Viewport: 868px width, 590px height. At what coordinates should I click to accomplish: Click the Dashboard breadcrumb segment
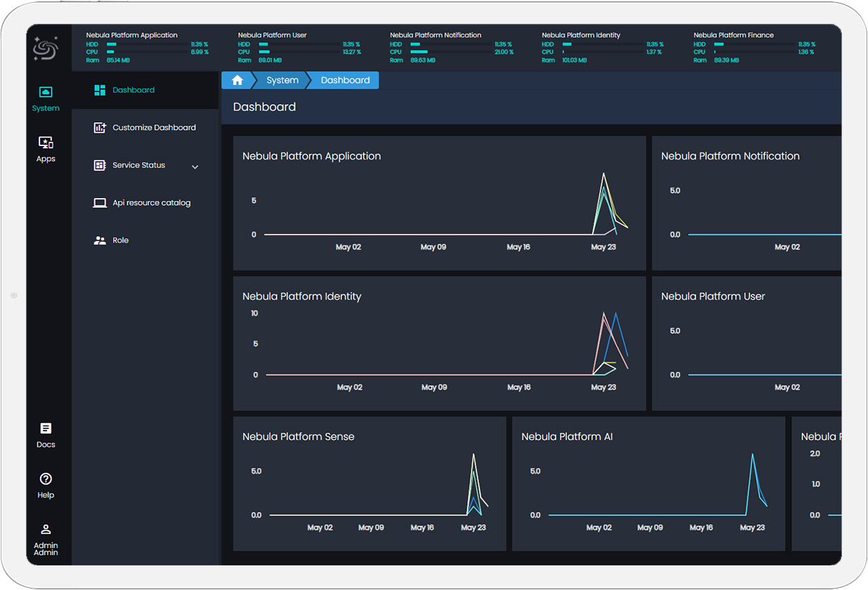345,81
